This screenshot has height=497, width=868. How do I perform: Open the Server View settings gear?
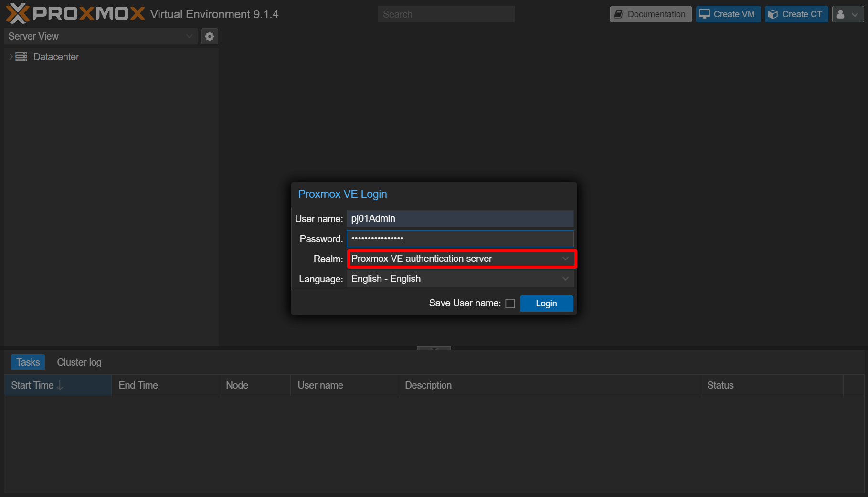[210, 36]
